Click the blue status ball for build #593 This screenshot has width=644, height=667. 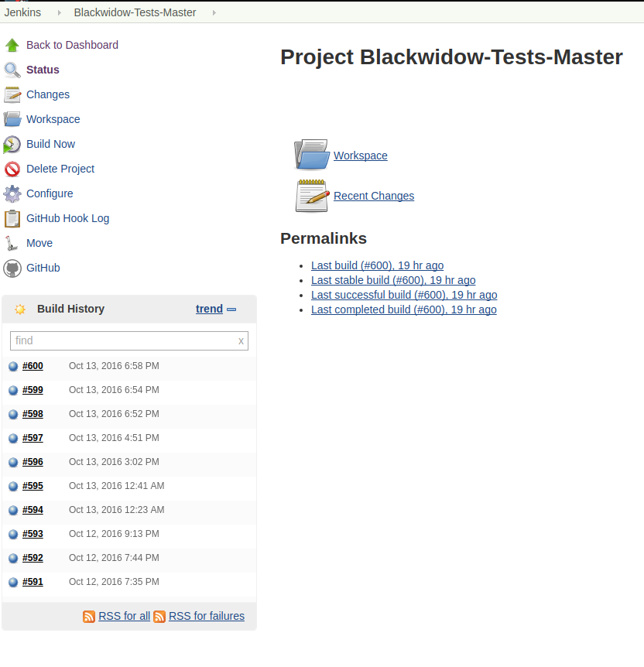click(13, 534)
